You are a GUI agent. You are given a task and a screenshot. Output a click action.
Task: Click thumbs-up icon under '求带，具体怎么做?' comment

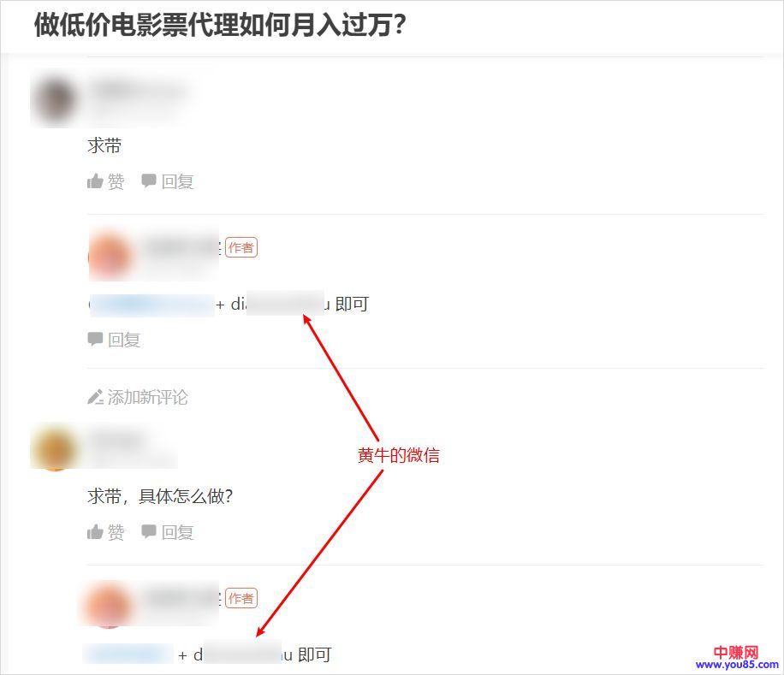pyautogui.click(x=95, y=532)
